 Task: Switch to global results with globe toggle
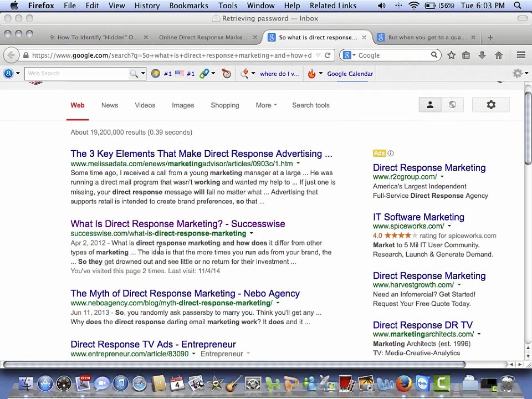452,105
